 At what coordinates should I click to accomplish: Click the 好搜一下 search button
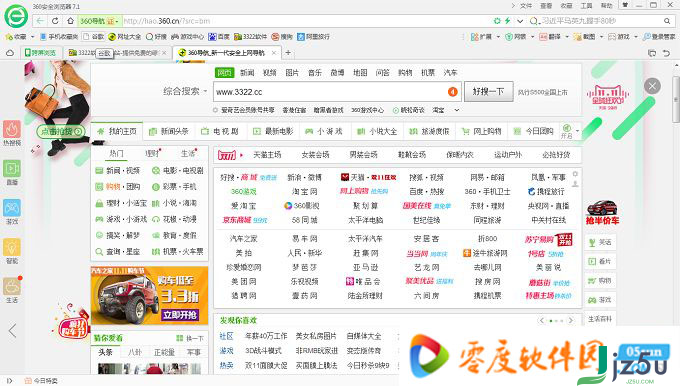pyautogui.click(x=488, y=92)
